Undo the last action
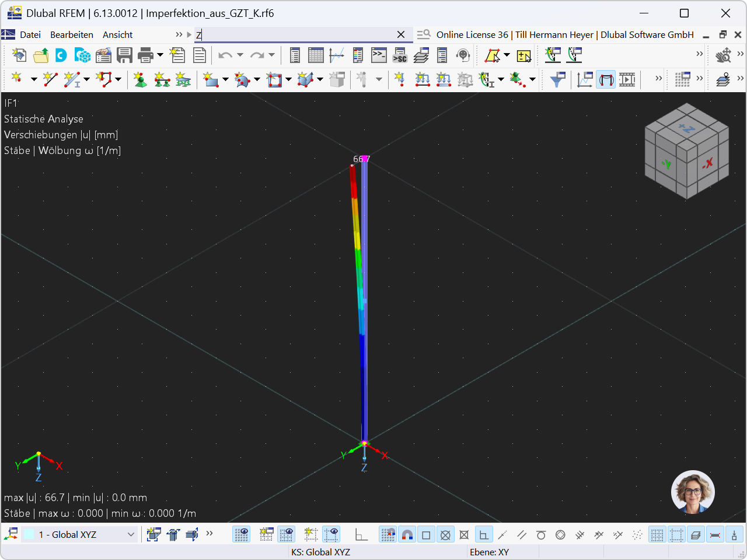747x560 pixels. pos(226,55)
